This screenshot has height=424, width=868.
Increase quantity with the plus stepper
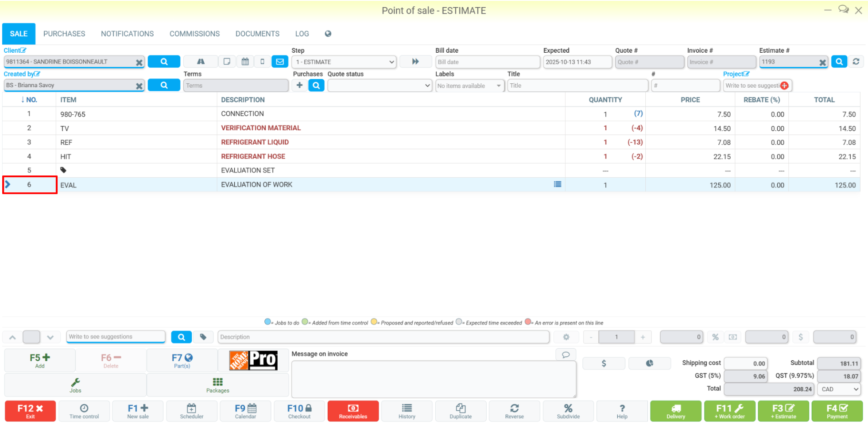(643, 337)
